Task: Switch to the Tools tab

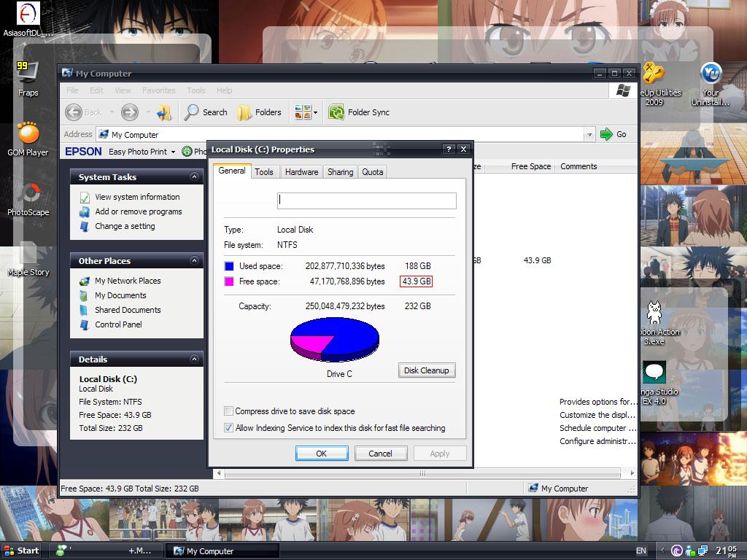Action: (264, 172)
